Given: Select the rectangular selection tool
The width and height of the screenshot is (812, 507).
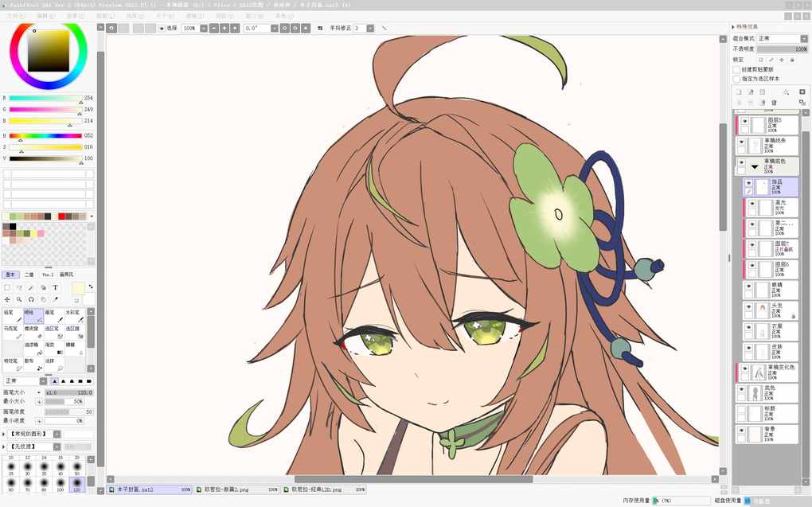Looking at the screenshot, I should coord(7,287).
